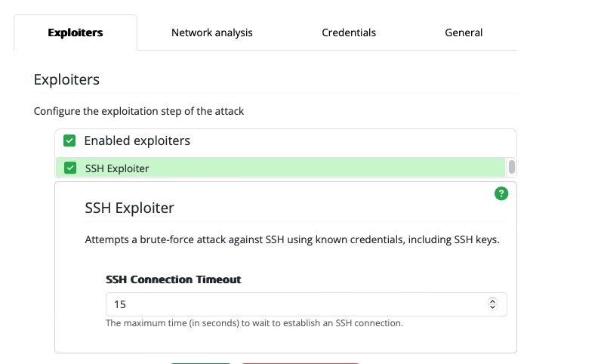
Task: Uncheck the SSH Exploiter checkbox
Action: click(x=71, y=168)
